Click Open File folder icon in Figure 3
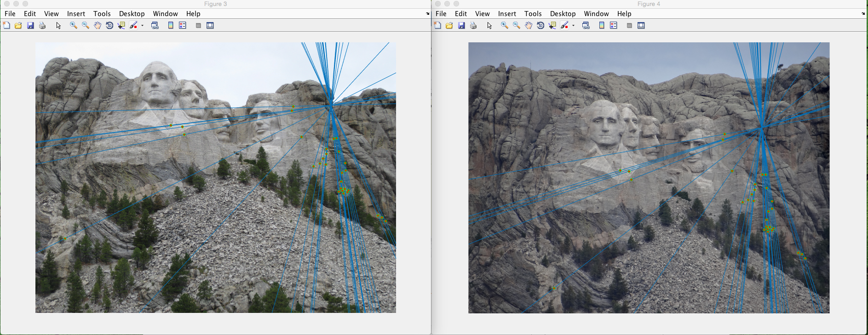 [x=18, y=25]
